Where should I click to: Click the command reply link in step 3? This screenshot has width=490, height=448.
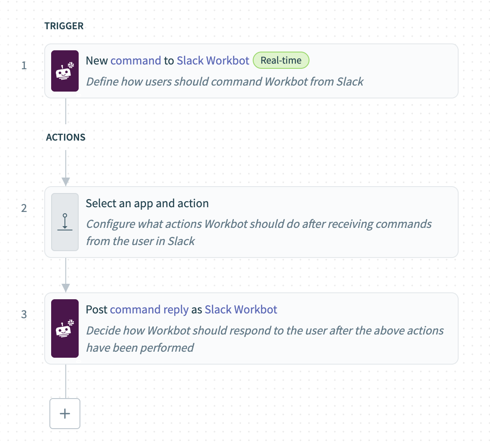[149, 309]
